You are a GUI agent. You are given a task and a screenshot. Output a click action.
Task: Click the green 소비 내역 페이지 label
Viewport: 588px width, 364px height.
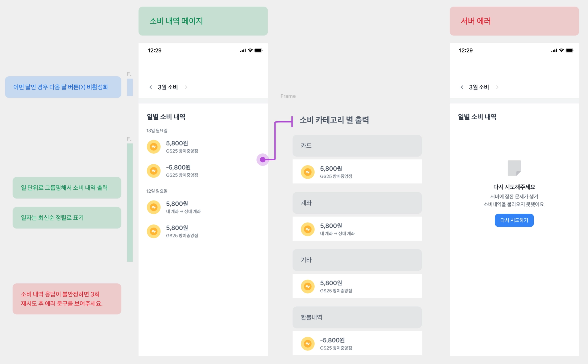coord(203,21)
